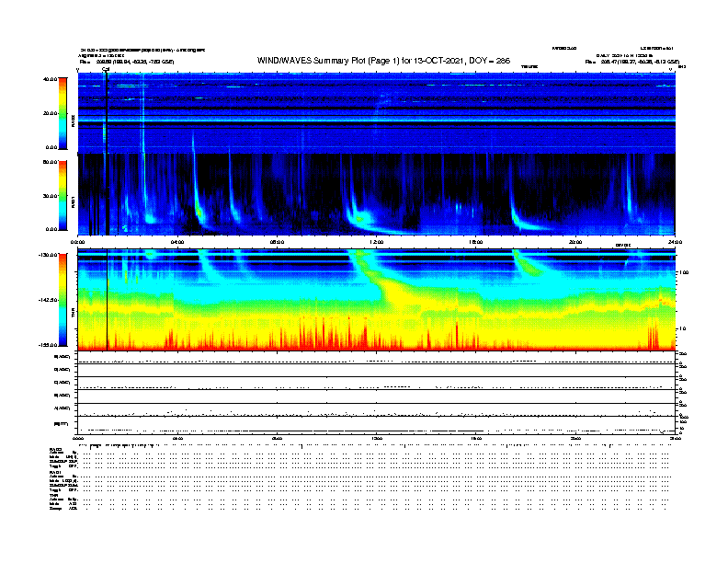Select the -142.50 label on TNR scale
Image resolution: width=728 pixels, height=563 pixels.
coord(49,300)
